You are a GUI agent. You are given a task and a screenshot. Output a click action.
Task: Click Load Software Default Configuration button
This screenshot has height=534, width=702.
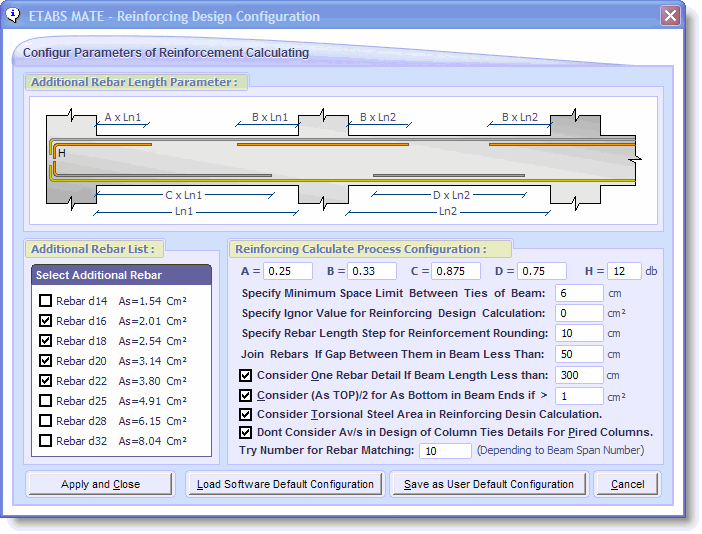click(x=285, y=484)
